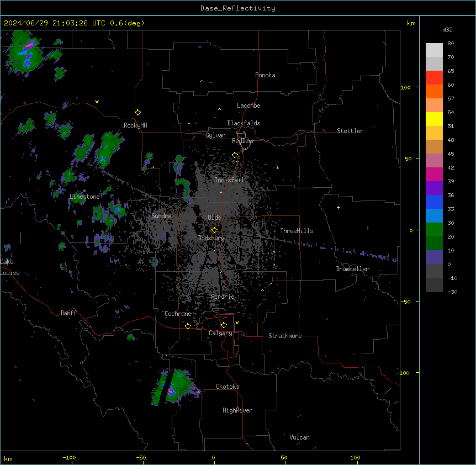The image size is (476, 465).
Task: Click the RockyMH town label
Action: click(x=135, y=125)
